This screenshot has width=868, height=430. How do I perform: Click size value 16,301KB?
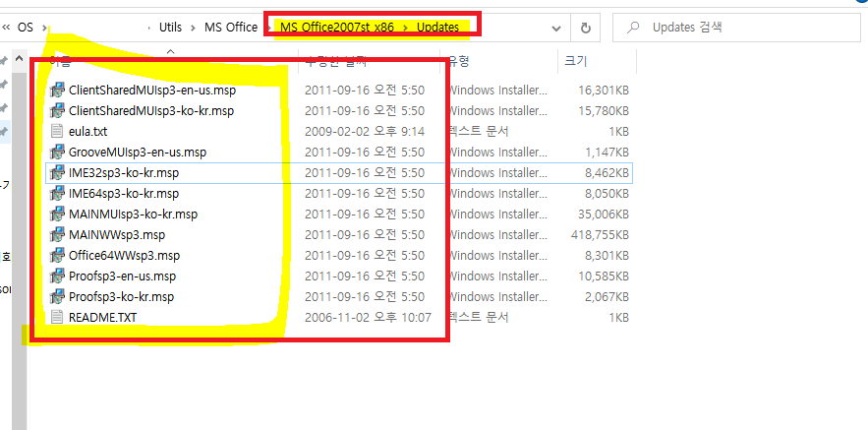point(604,90)
